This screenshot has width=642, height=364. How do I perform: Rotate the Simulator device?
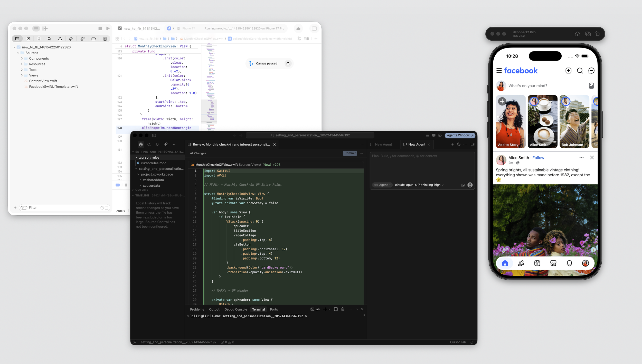point(598,34)
